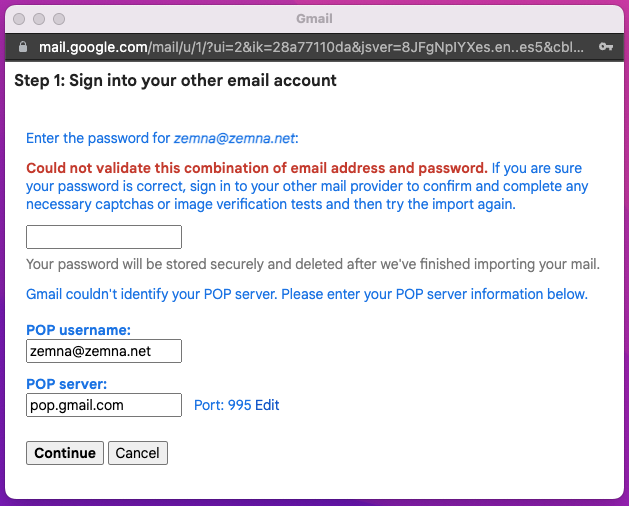Click the Port: 995 text
The image size is (629, 506).
click(223, 405)
